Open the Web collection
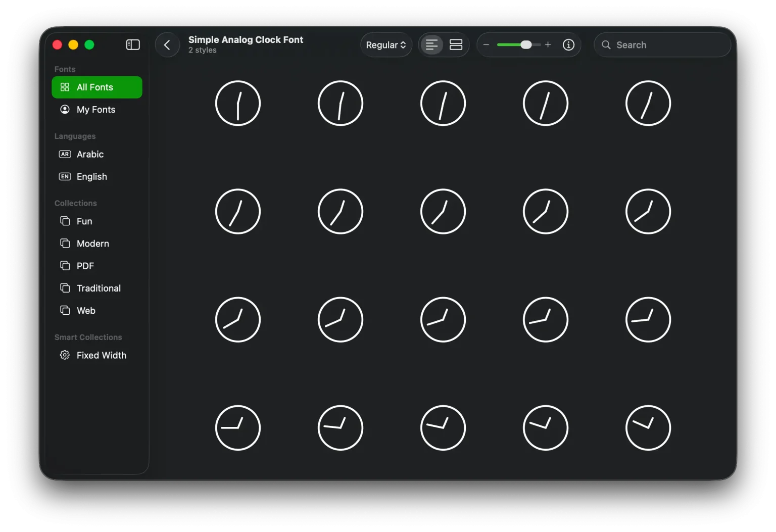The image size is (776, 532). (x=86, y=310)
